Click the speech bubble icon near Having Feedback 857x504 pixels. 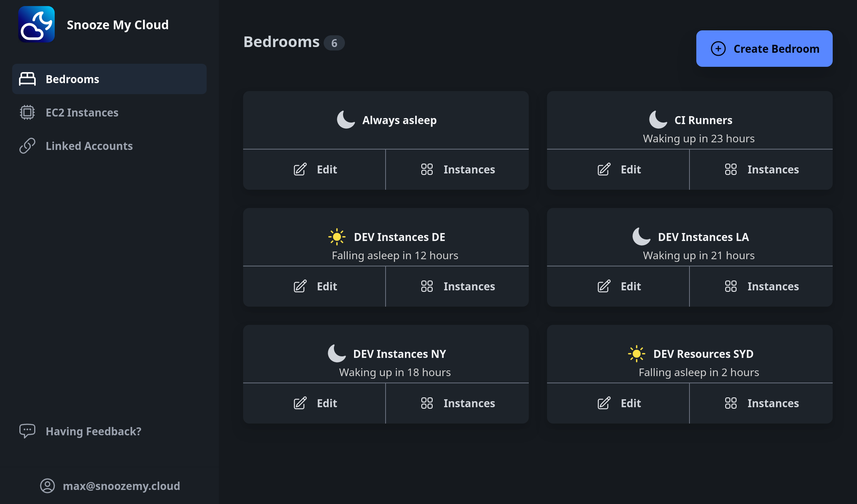tap(27, 431)
